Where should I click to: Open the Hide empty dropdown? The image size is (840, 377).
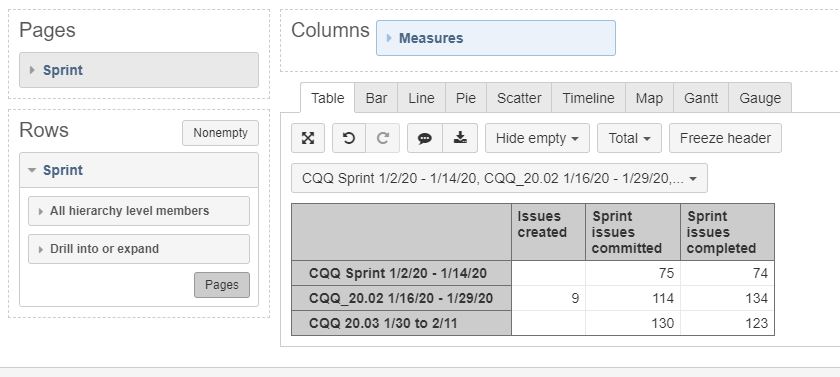[537, 138]
